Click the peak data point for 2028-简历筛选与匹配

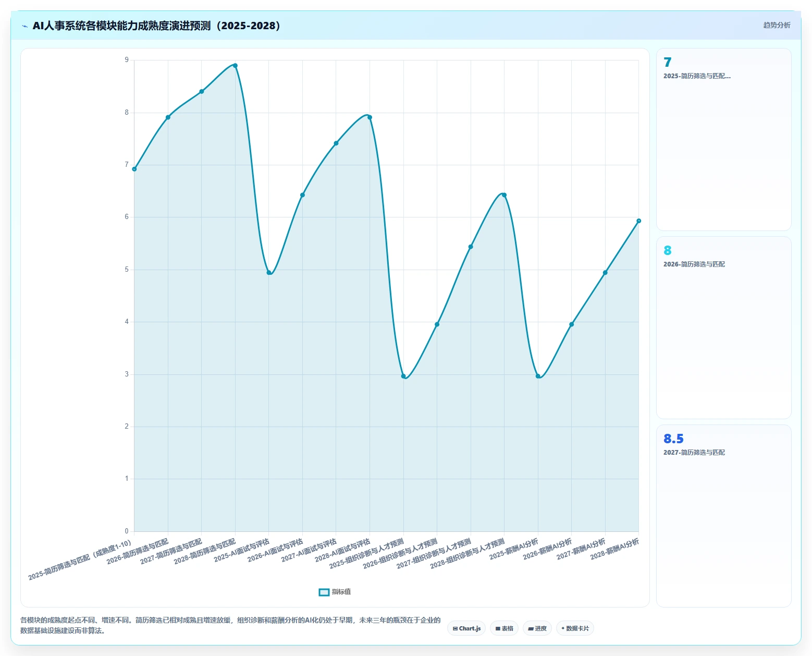(235, 65)
